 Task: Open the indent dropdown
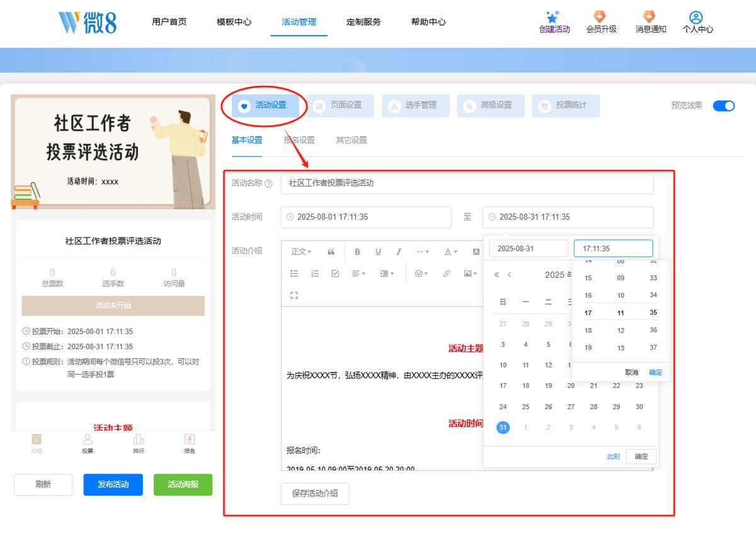click(387, 273)
